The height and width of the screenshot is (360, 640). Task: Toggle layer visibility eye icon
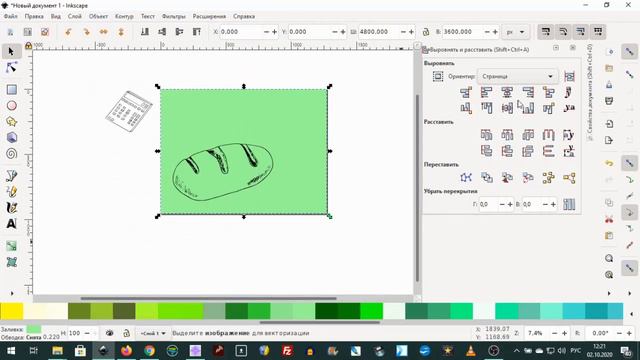coord(109,333)
